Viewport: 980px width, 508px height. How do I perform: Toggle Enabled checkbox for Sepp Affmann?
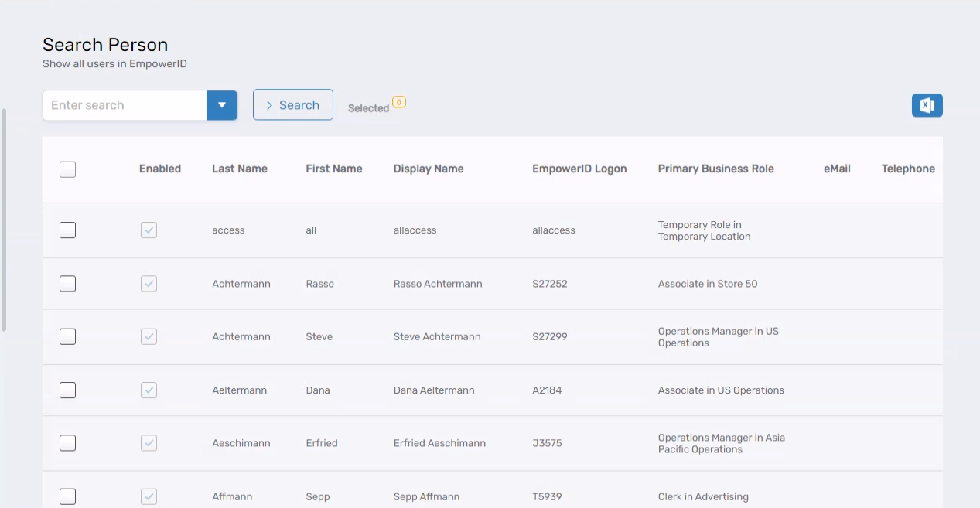[149, 496]
